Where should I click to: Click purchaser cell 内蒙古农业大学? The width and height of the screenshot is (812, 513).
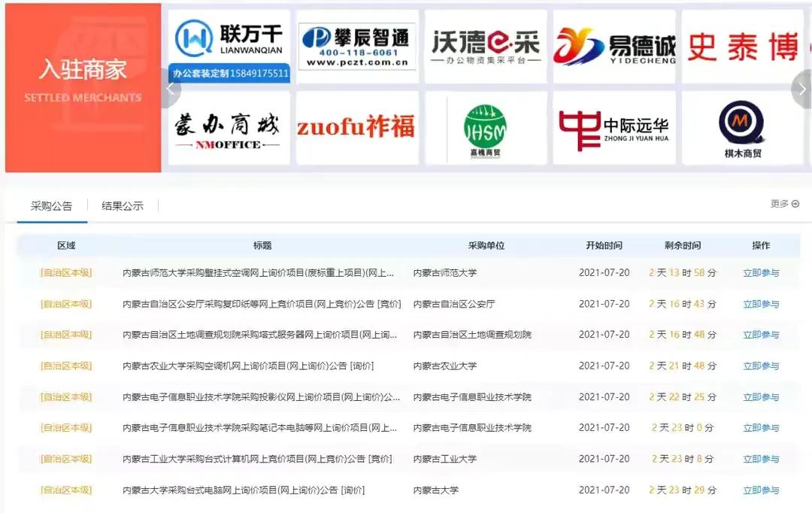tap(445, 366)
